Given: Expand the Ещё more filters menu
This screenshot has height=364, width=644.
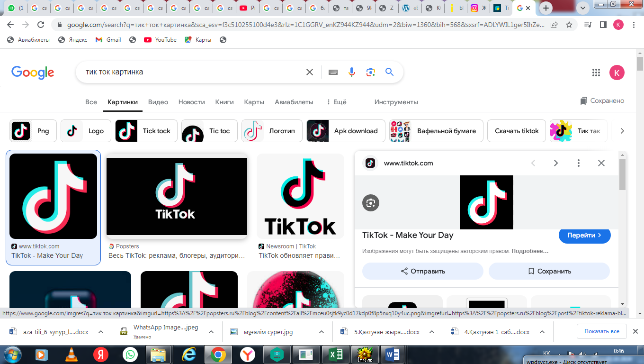Looking at the screenshot, I should 336,102.
